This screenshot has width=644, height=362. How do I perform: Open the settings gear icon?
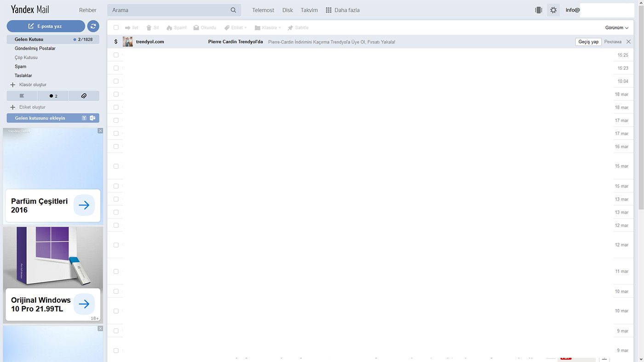553,10
